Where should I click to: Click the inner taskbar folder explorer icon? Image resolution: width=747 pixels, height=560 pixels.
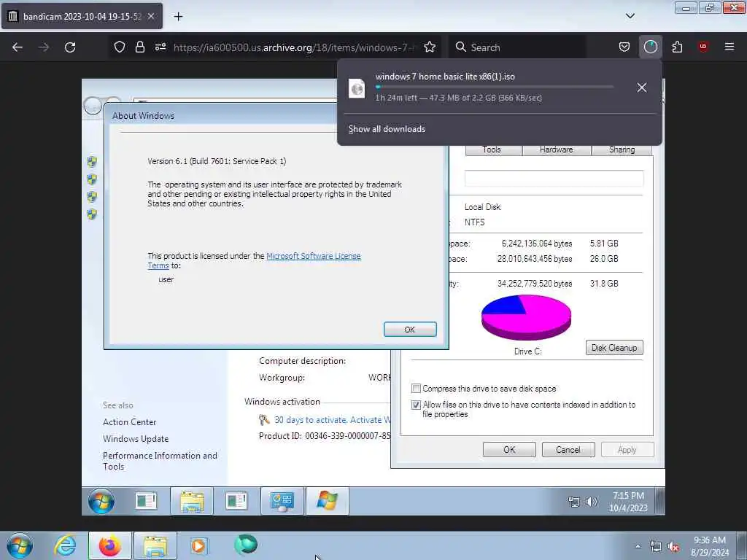click(192, 502)
